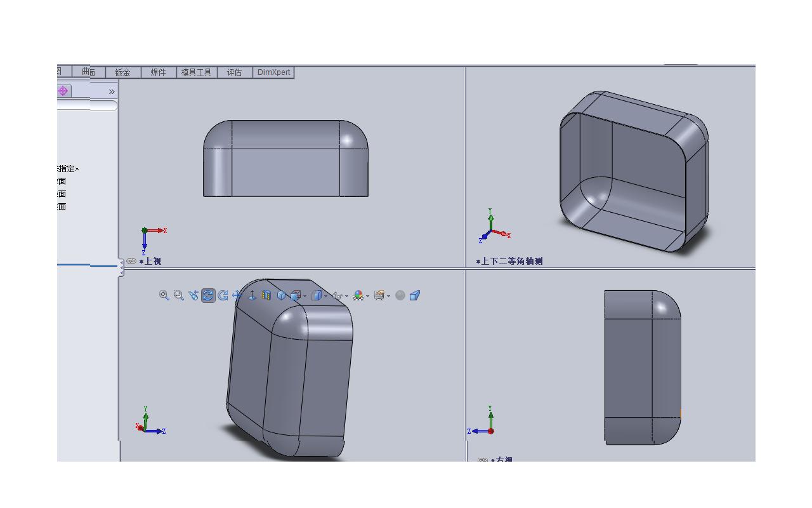
Task: Open the Apply Scene dropdown arrow
Action: (388, 296)
